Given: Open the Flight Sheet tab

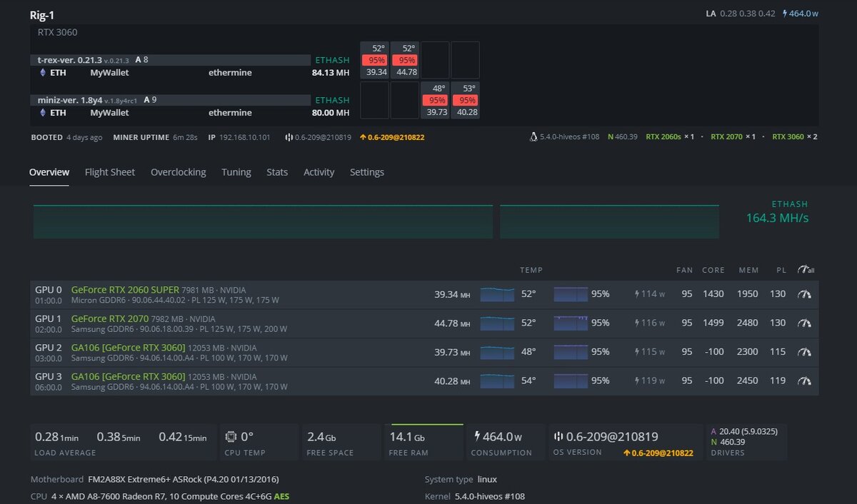Looking at the screenshot, I should tap(110, 172).
